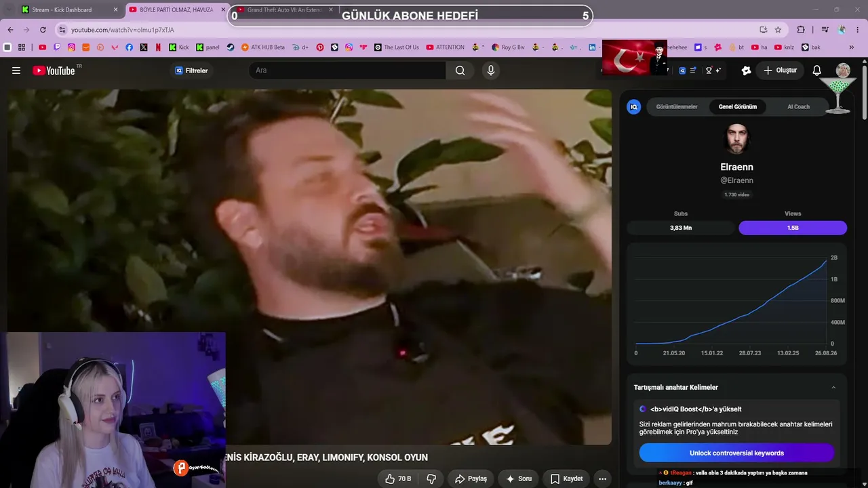Click the vidIQ Filtreler button
This screenshot has height=488, width=868.
click(191, 70)
